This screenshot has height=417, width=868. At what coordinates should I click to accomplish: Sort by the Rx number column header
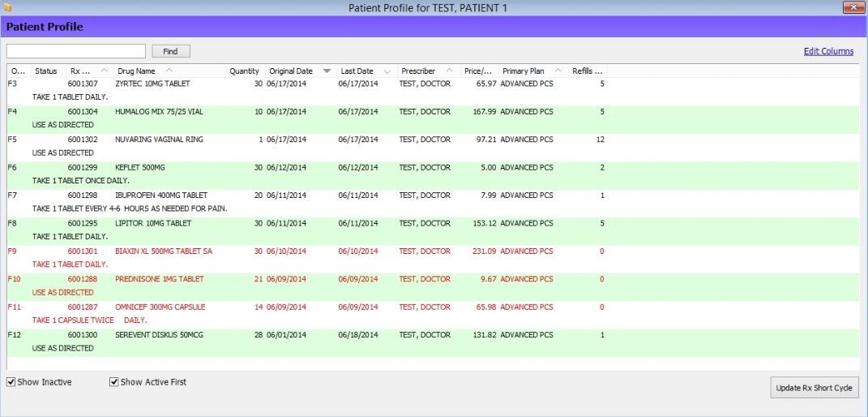(90, 71)
